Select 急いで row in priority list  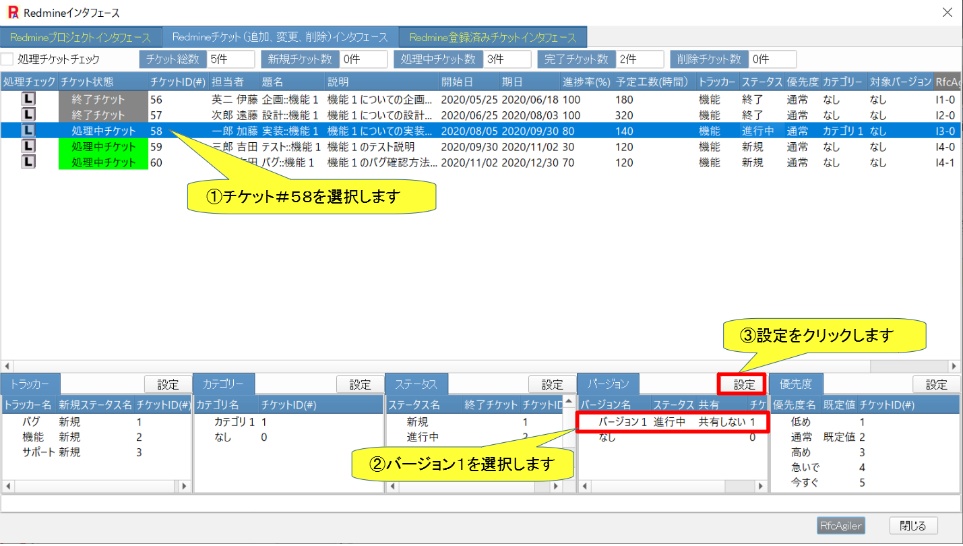coord(865,467)
